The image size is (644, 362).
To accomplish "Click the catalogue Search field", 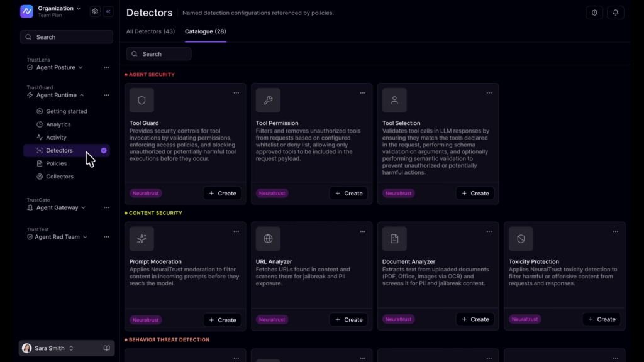I will [159, 54].
